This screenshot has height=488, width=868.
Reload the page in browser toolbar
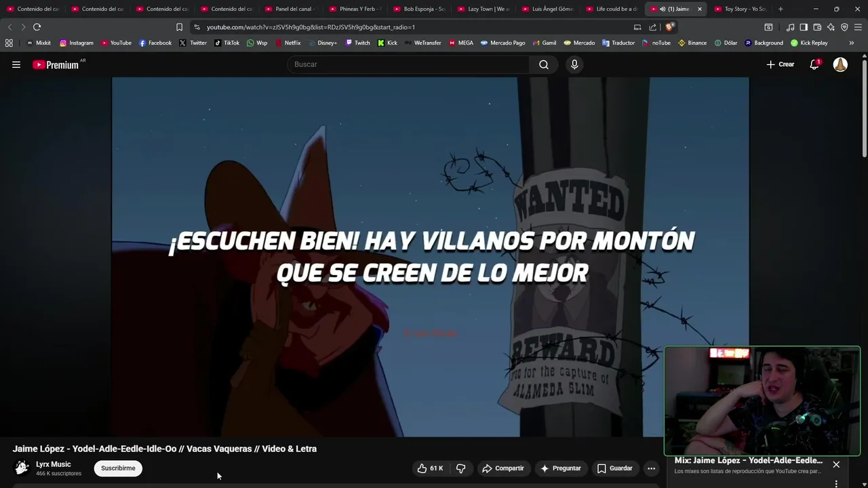tap(37, 27)
